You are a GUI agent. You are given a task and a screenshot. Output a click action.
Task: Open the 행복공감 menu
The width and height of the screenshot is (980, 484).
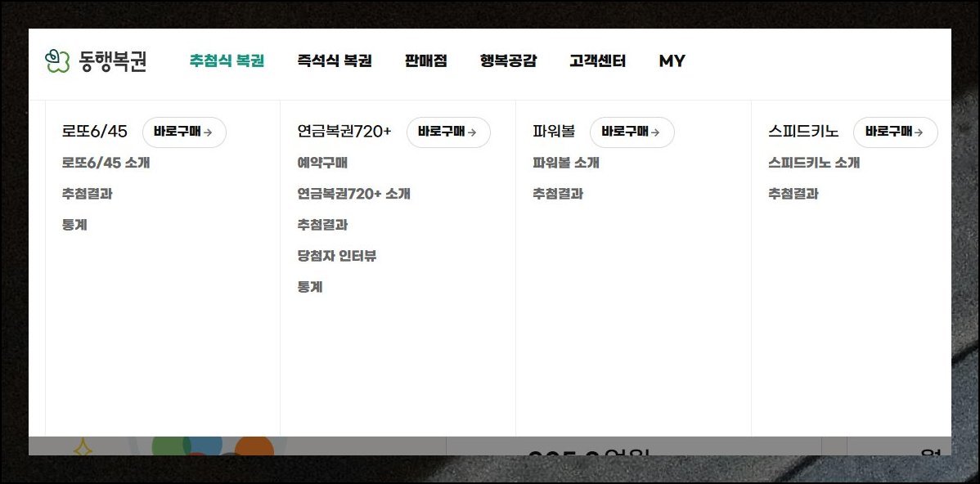(x=508, y=61)
